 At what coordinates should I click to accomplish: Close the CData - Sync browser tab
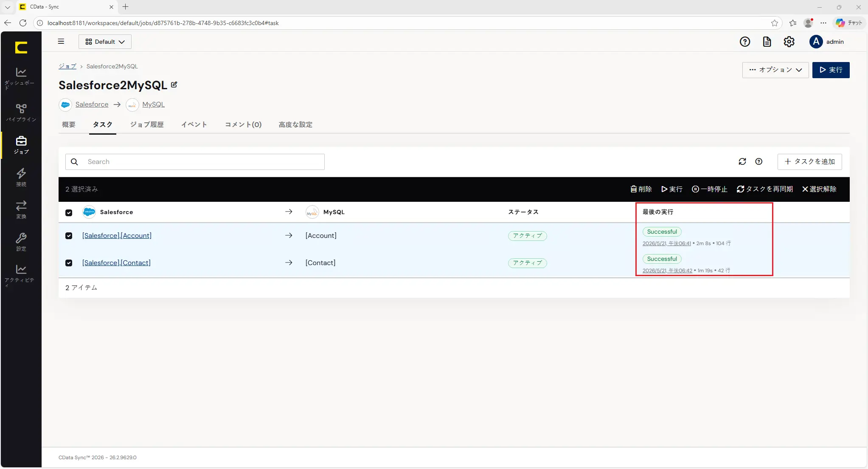tap(111, 7)
